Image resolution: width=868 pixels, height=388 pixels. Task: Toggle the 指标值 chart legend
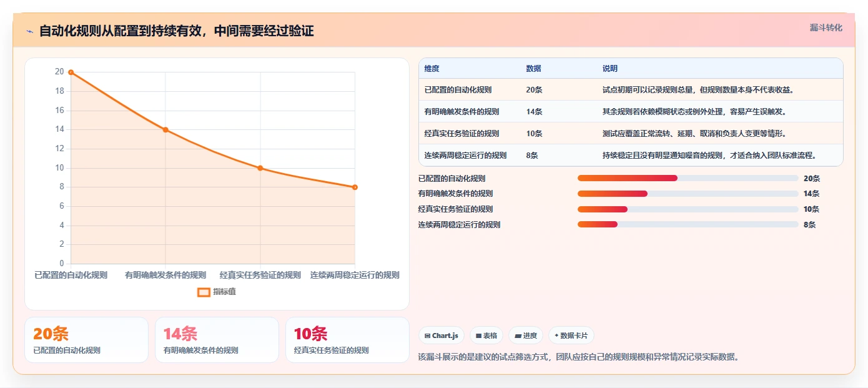point(217,292)
